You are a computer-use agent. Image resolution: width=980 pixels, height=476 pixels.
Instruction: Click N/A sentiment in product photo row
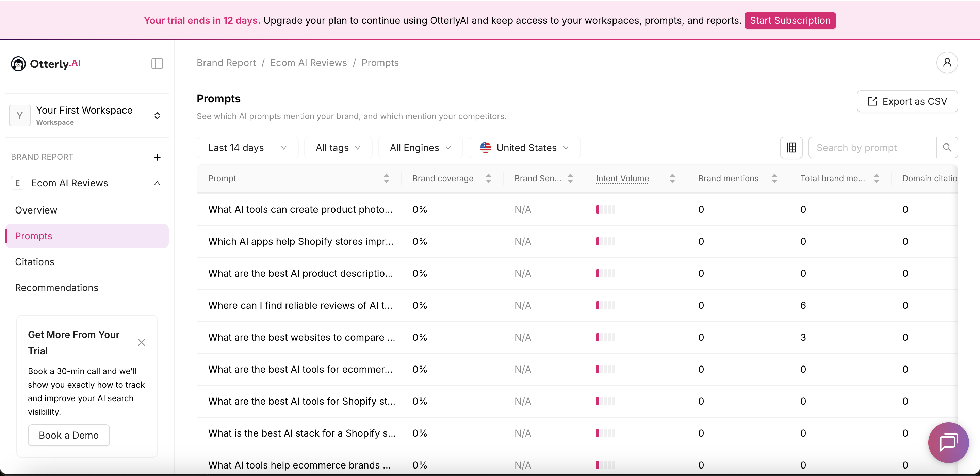tap(523, 209)
